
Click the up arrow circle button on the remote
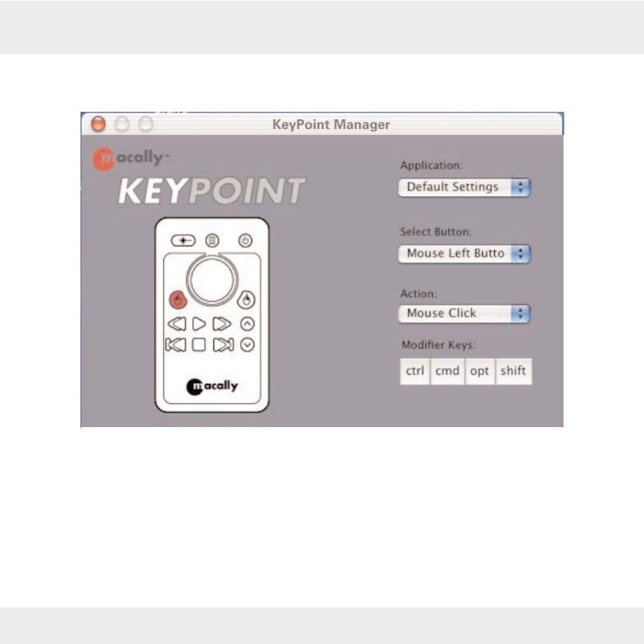click(247, 324)
